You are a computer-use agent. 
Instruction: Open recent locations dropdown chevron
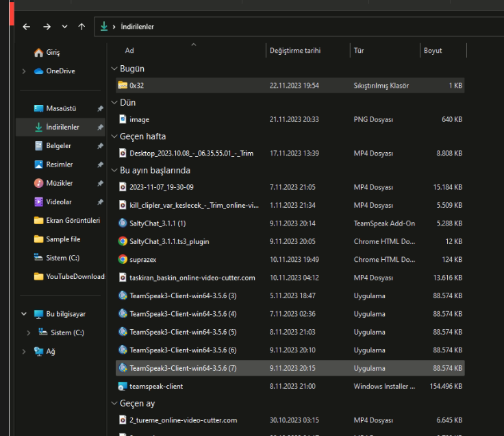point(64,27)
